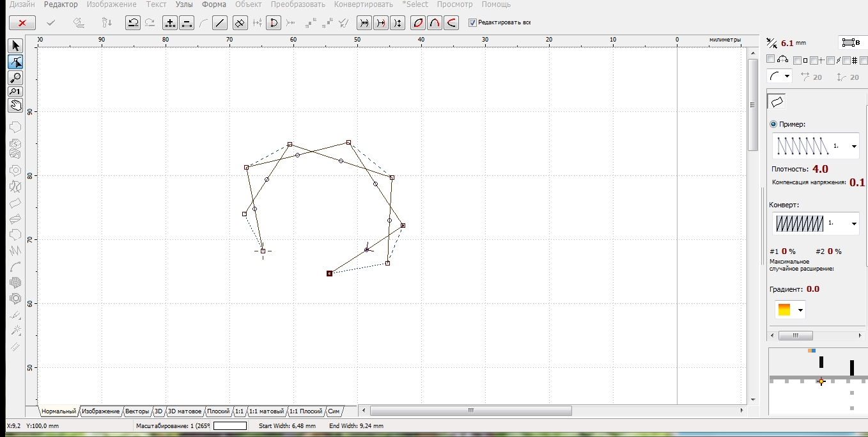Click the add node plus icon
This screenshot has width=868, height=437.
[x=170, y=22]
